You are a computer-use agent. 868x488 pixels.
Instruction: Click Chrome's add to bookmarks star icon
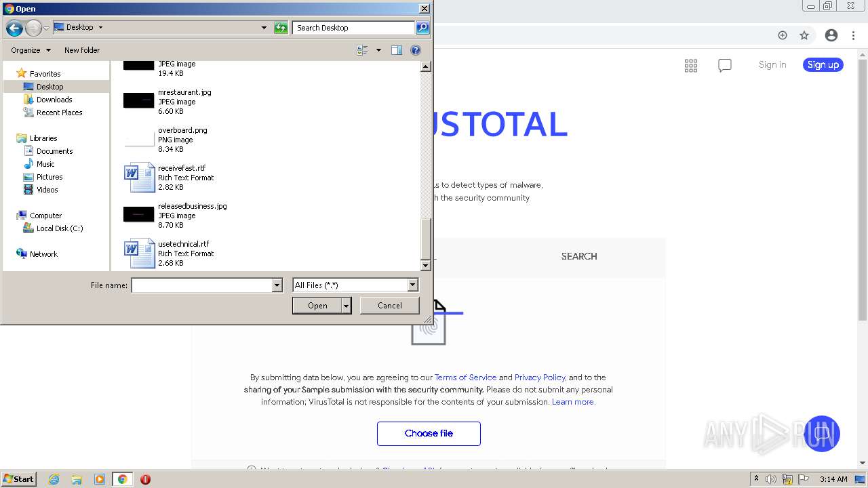804,35
